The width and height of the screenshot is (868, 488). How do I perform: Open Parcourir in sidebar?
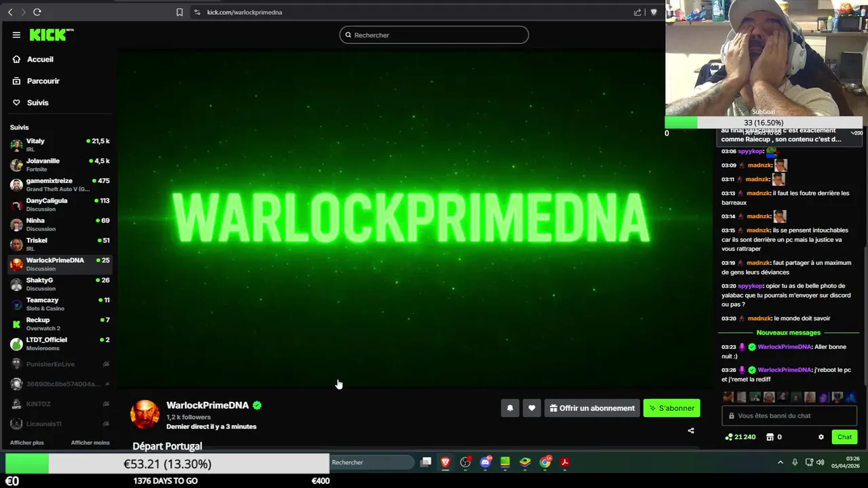click(x=36, y=81)
